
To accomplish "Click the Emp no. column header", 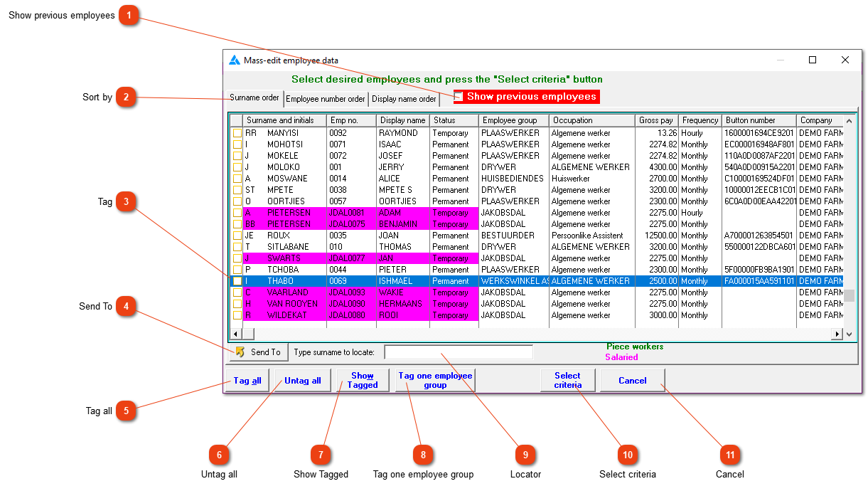I will 352,120.
